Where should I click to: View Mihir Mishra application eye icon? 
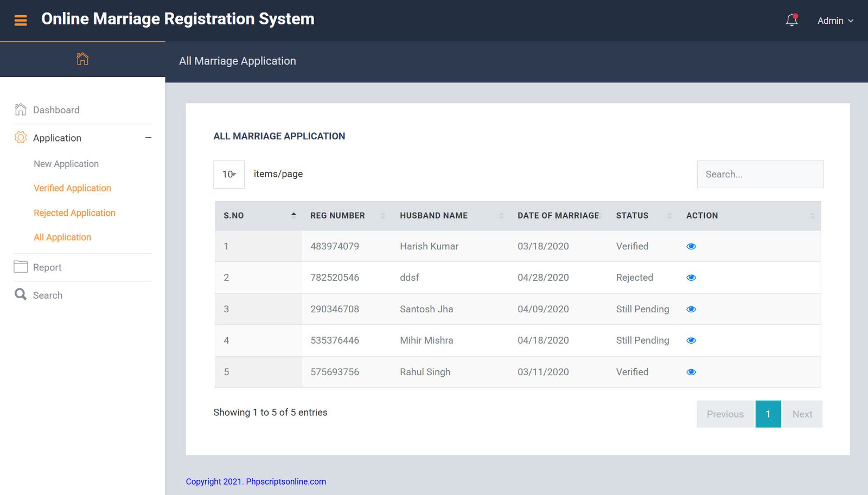tap(691, 340)
